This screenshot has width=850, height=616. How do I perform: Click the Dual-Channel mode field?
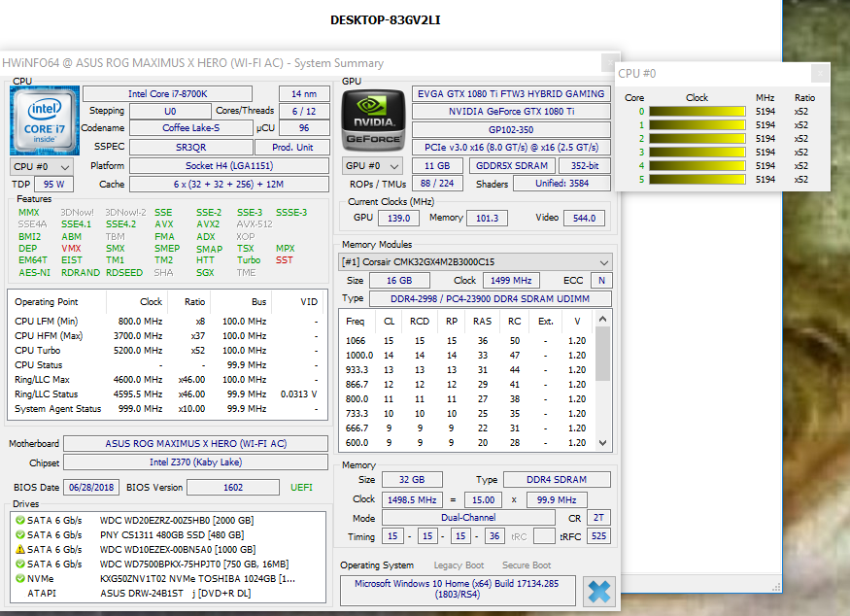tap(468, 518)
